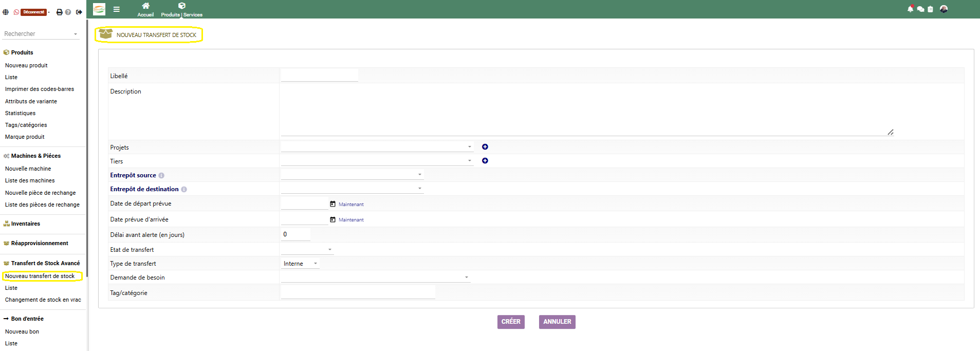Open Liste des pièces de rechange
Screen dimensions: 980x351
point(42,205)
